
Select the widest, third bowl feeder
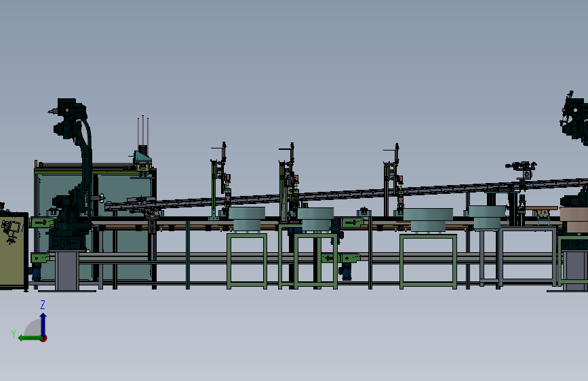[428, 220]
